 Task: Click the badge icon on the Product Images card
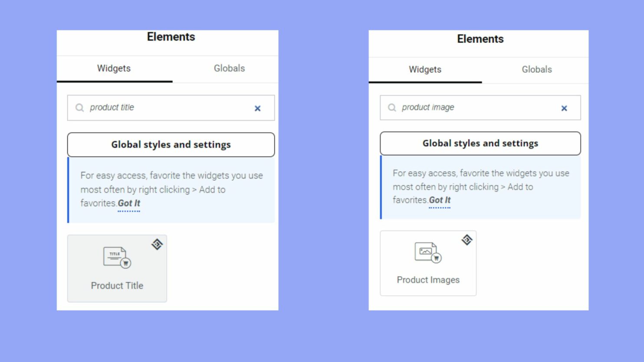pyautogui.click(x=467, y=240)
